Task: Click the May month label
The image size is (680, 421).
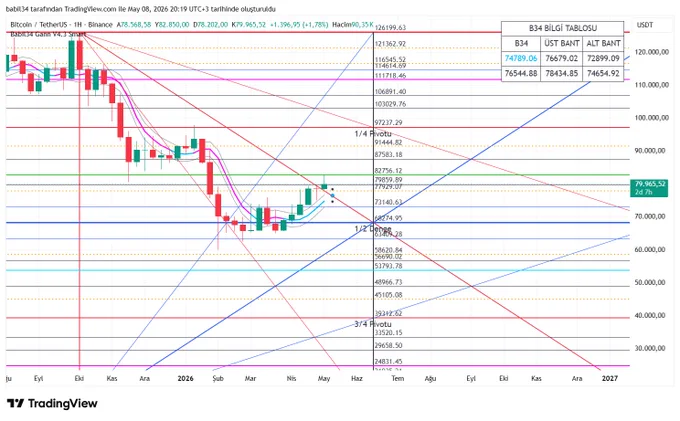Action: point(324,379)
